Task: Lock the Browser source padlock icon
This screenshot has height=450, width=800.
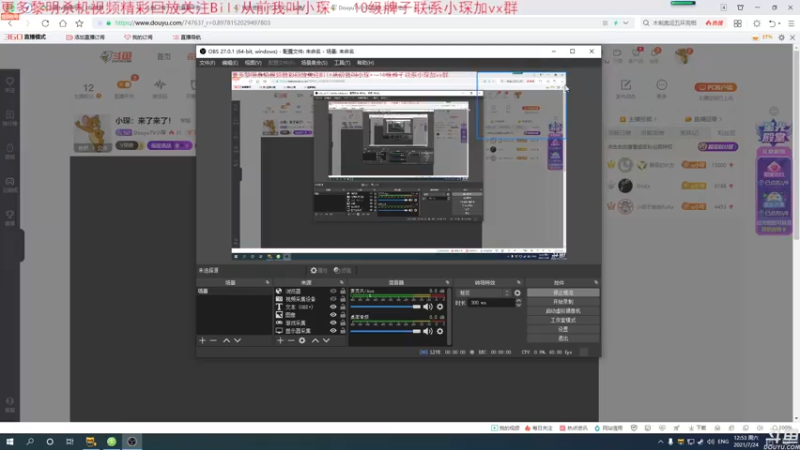Action: pyautogui.click(x=343, y=291)
